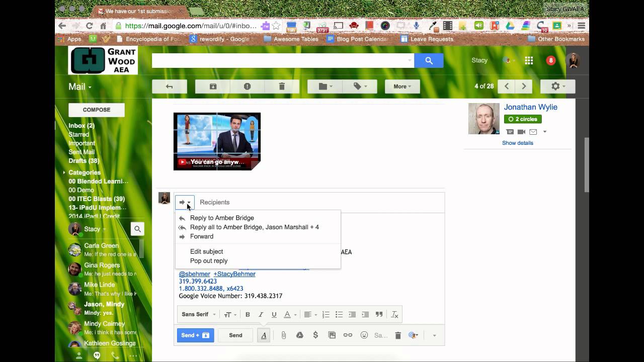
Task: Go to the newer conversation arrow
Action: click(x=507, y=86)
